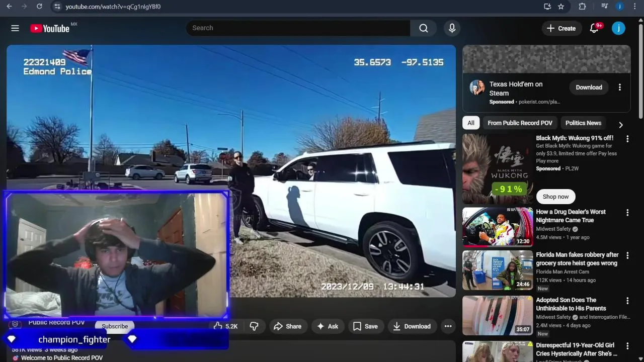
Task: Save the video to a playlist
Action: coord(365,326)
